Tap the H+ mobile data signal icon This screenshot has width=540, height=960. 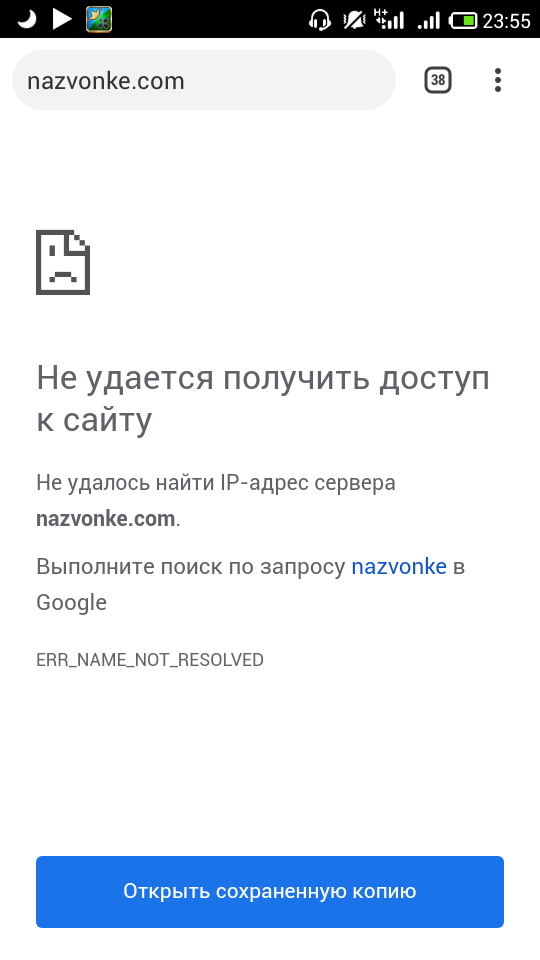click(389, 20)
